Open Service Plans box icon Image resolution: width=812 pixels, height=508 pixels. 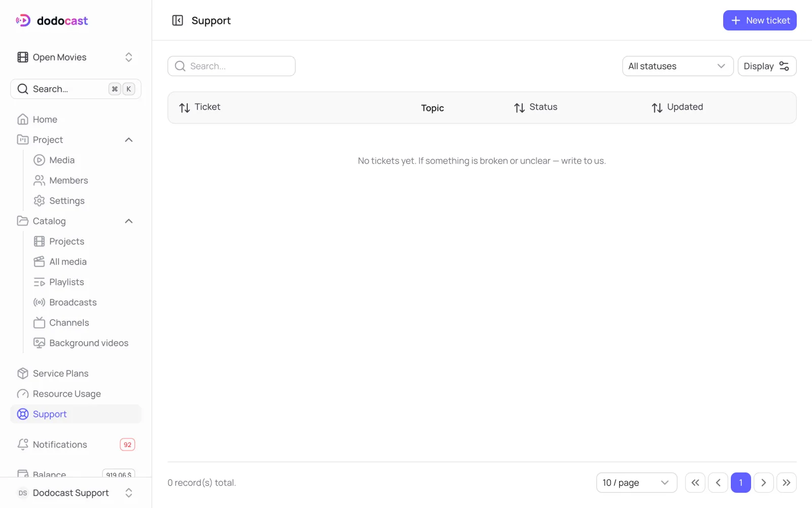click(x=23, y=373)
